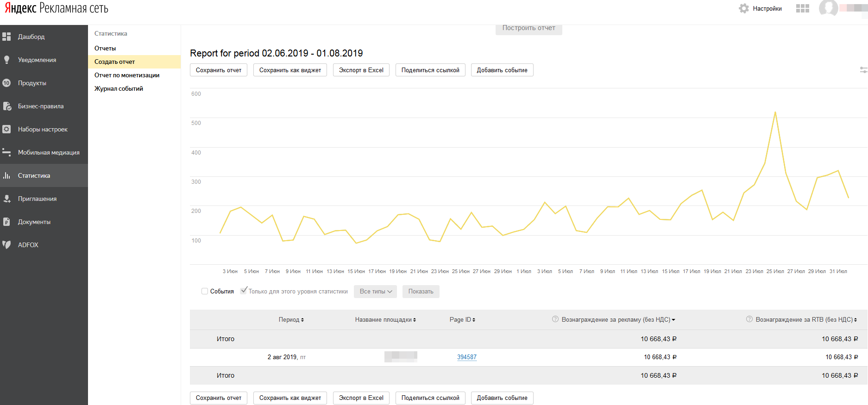The width and height of the screenshot is (868, 405).
Task: Toggle the 'Только для этого уровня статистики' checkbox
Action: point(244,291)
